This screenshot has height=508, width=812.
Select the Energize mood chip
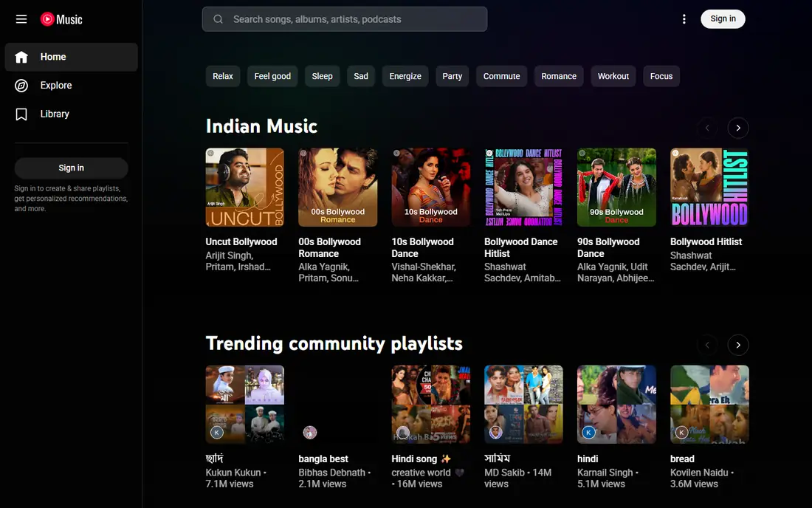tap(405, 76)
